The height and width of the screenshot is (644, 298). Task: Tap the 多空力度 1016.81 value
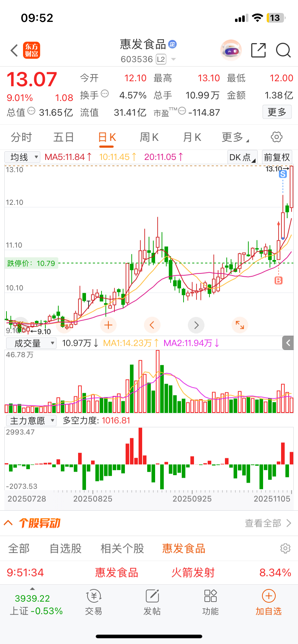pos(116,420)
